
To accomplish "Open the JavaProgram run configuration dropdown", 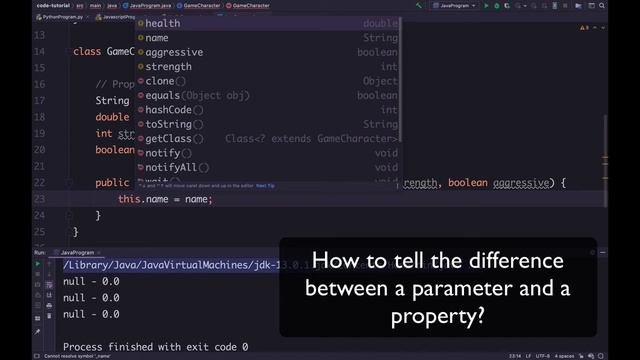I will (x=454, y=6).
